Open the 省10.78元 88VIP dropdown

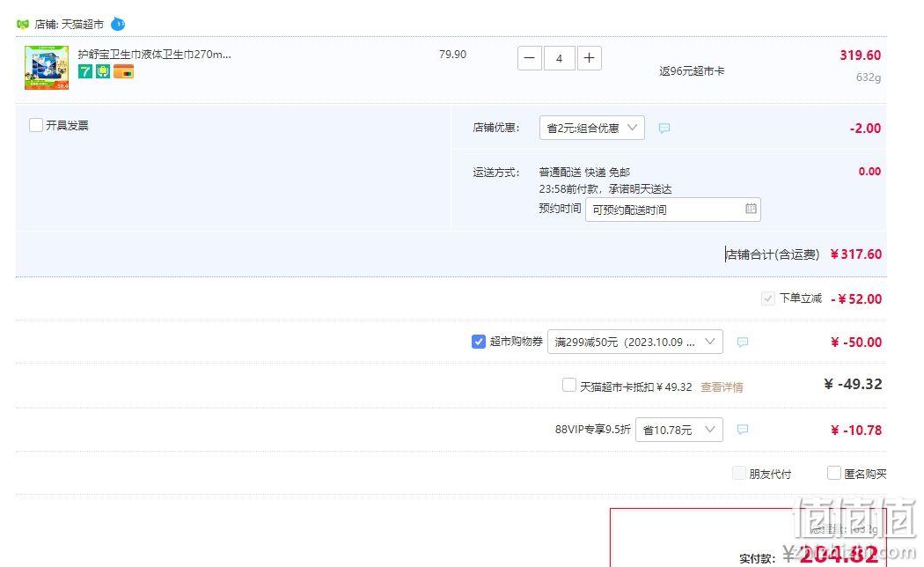pyautogui.click(x=678, y=430)
